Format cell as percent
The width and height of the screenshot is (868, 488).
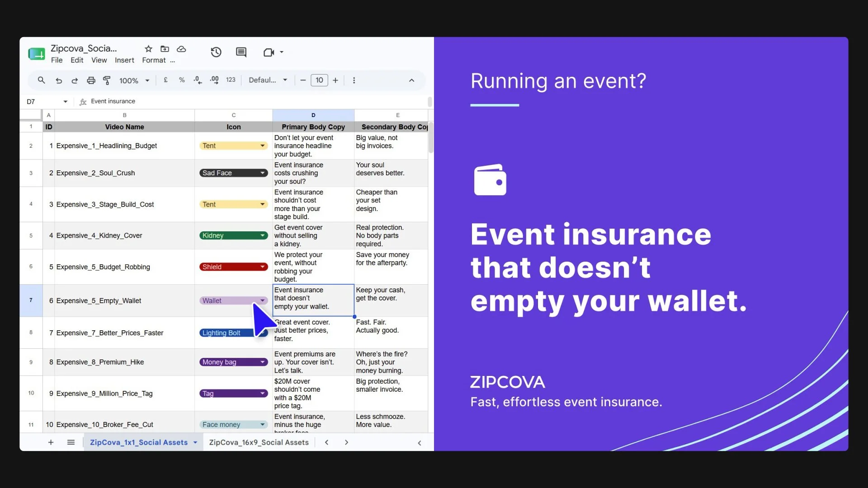[182, 80]
